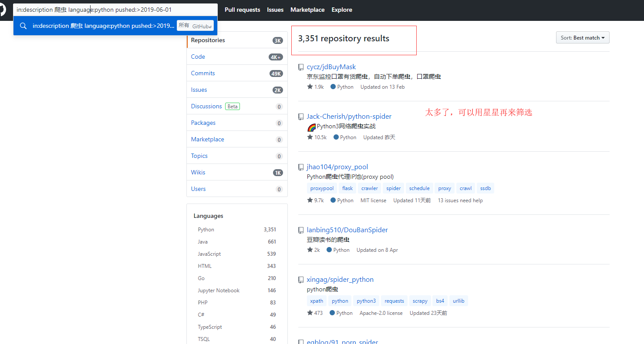This screenshot has height=344, width=644.
Task: Click the Apache-2.0 license text
Action: click(x=381, y=313)
